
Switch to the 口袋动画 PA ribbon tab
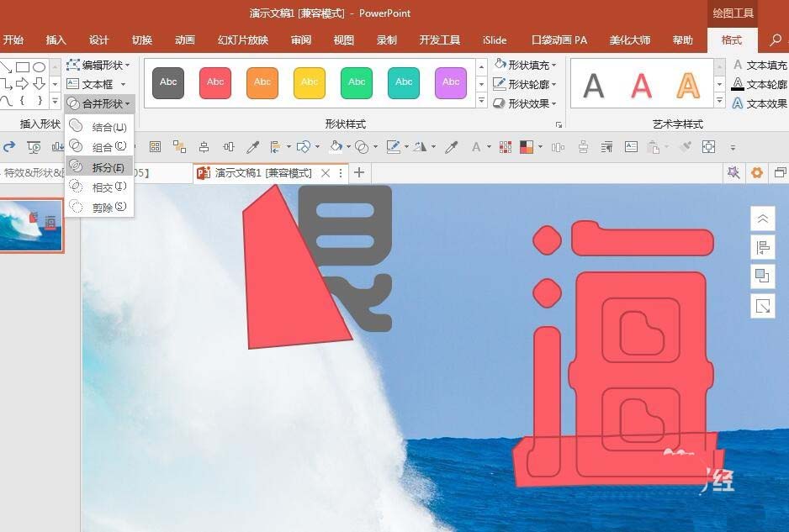click(x=559, y=40)
